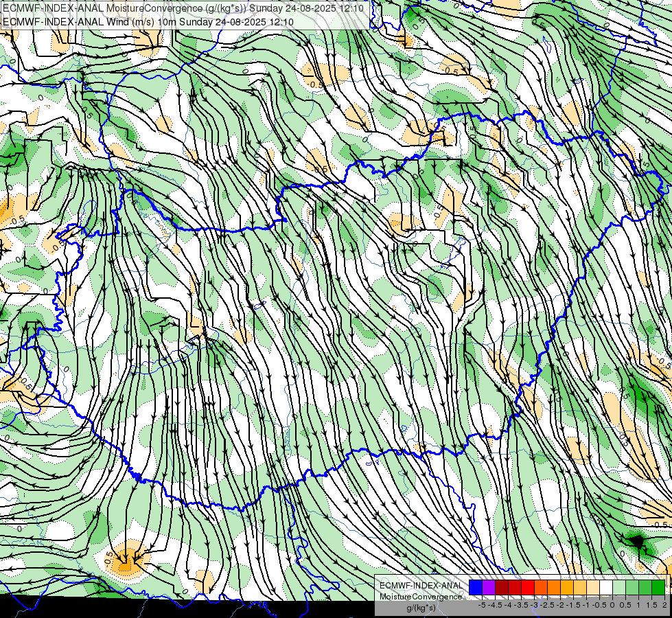This screenshot has width=672, height=618.
Task: Click the legend tick label -1.5
Action: pyautogui.click(x=573, y=605)
